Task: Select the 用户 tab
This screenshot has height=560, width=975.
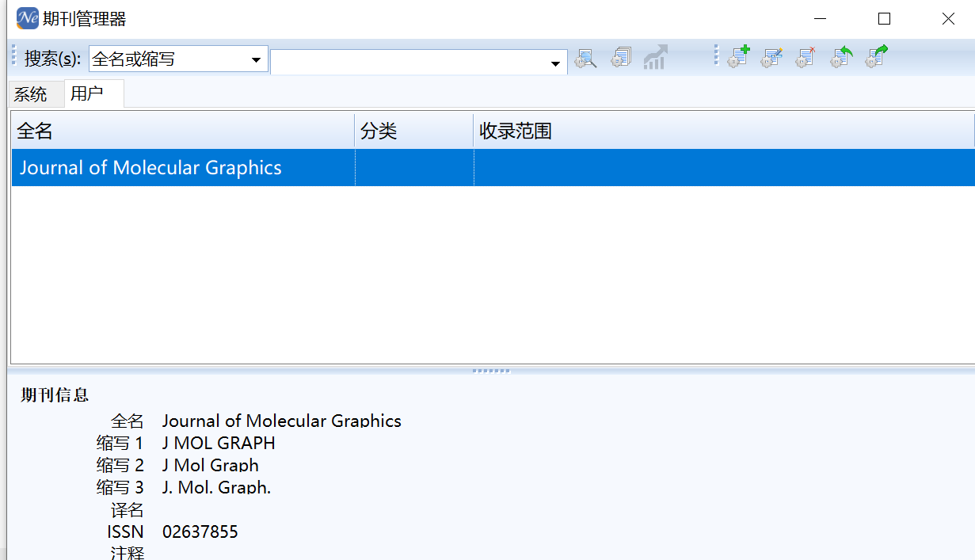Action: click(x=87, y=94)
